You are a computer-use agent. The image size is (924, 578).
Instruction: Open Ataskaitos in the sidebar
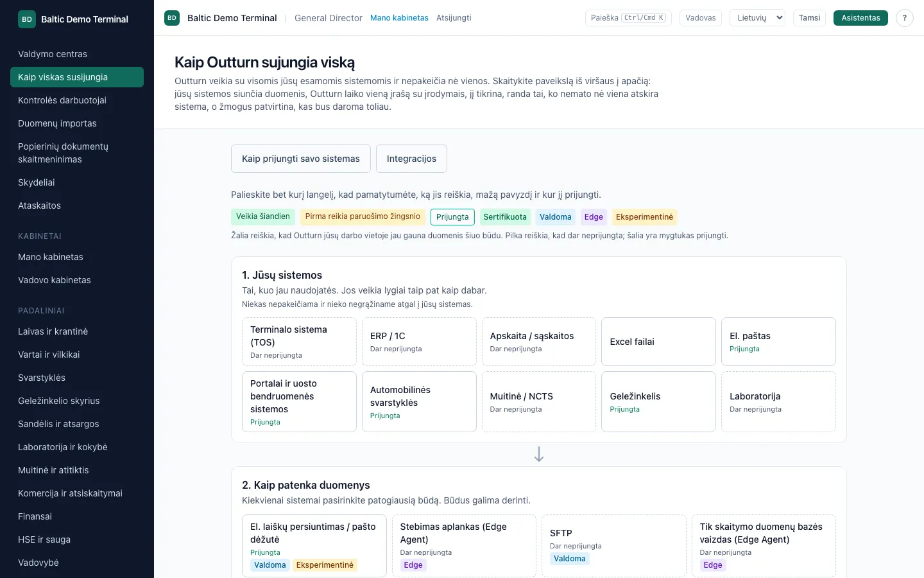77,206
